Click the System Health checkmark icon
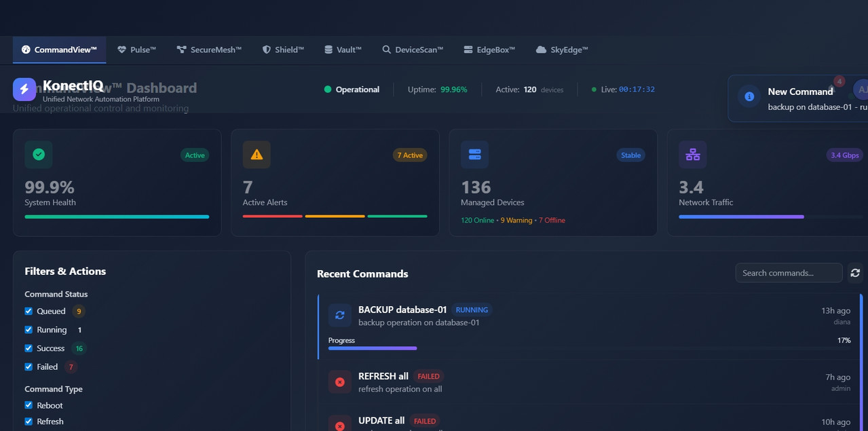 [x=39, y=155]
